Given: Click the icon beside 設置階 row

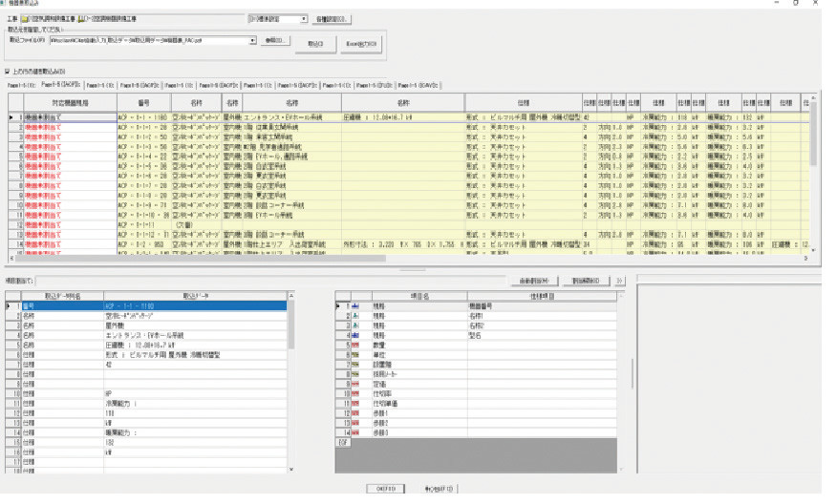Looking at the screenshot, I should (x=355, y=365).
